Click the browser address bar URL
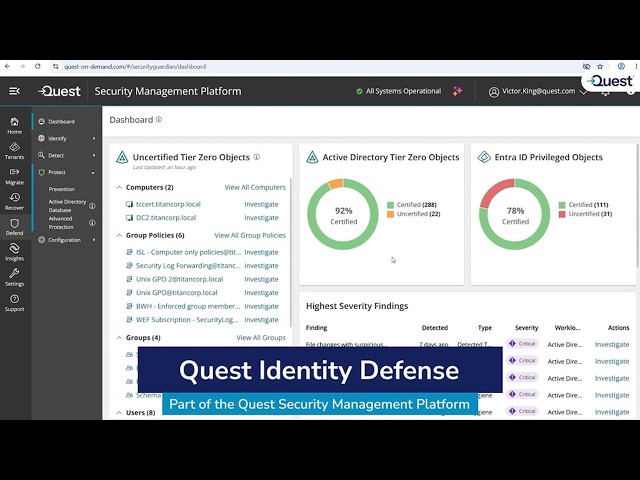 point(135,67)
